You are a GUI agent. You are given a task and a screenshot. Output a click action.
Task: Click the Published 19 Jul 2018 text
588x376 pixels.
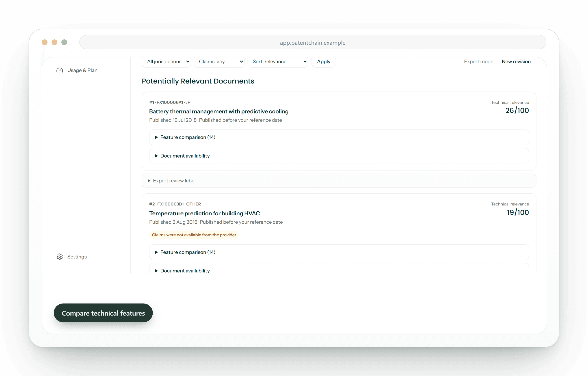(173, 120)
